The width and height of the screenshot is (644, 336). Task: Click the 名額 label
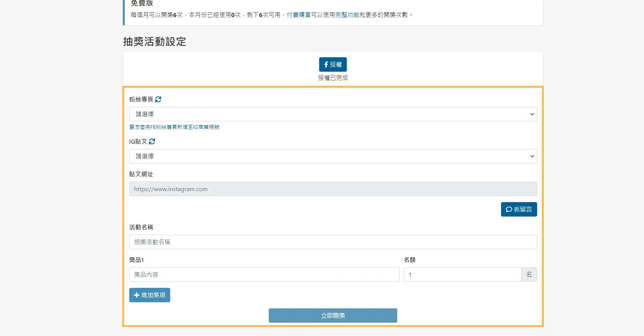(410, 260)
